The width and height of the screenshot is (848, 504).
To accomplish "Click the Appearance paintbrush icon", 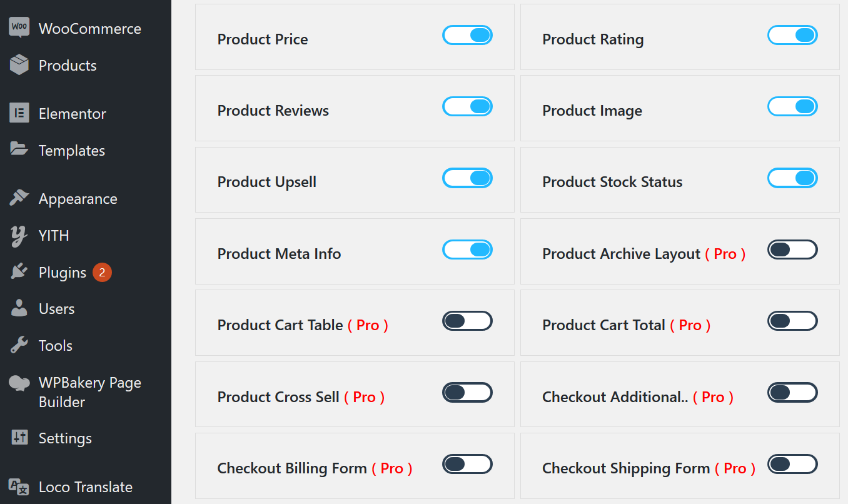I will click(19, 198).
